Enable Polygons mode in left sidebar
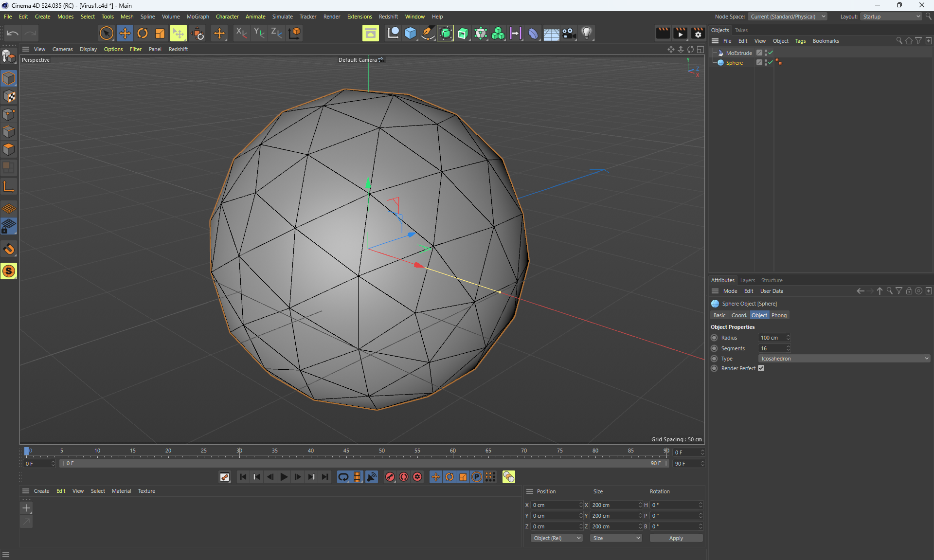Viewport: 934px width, 560px height. pyautogui.click(x=9, y=149)
